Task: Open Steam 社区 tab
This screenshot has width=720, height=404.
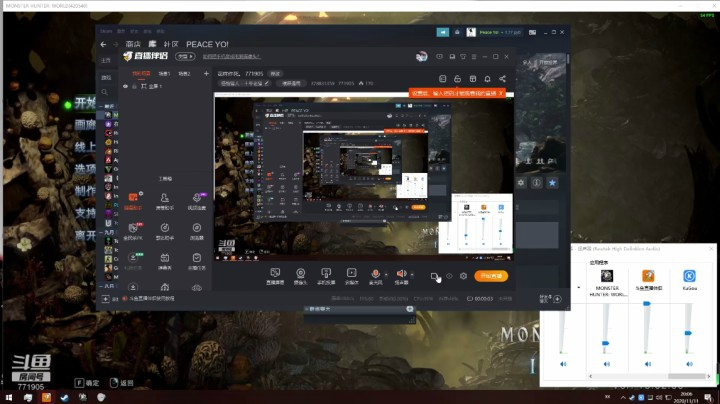Action: pyautogui.click(x=171, y=44)
